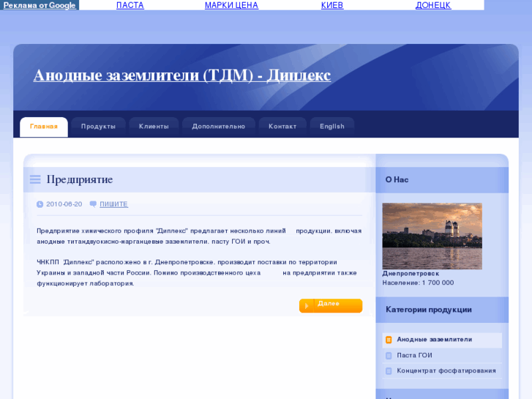Image resolution: width=532 pixels, height=399 pixels.
Task: Open the МАРКИ ЦЕНА ad link
Action: tap(231, 5)
